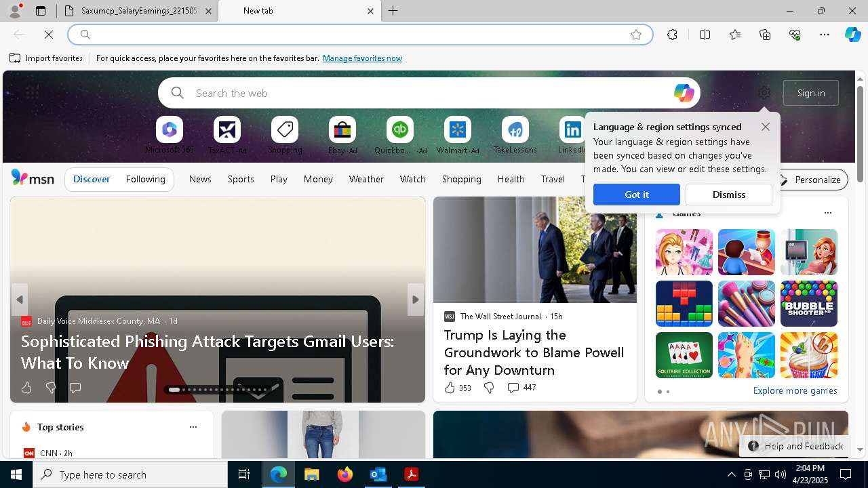Viewport: 868px width, 488px height.
Task: Select the Discover feed tab
Action: [x=92, y=179]
